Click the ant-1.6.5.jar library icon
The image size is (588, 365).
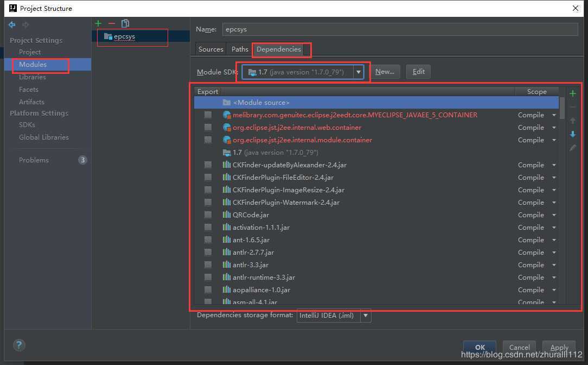227,240
